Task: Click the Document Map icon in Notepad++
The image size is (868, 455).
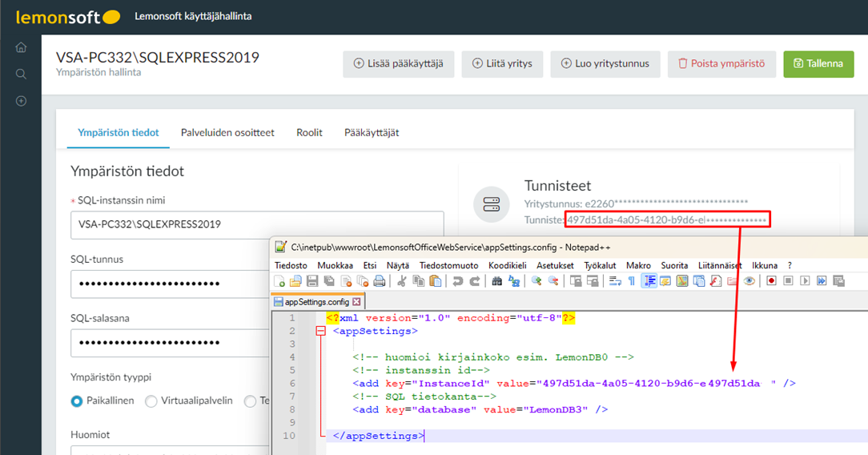Action: pos(682,281)
